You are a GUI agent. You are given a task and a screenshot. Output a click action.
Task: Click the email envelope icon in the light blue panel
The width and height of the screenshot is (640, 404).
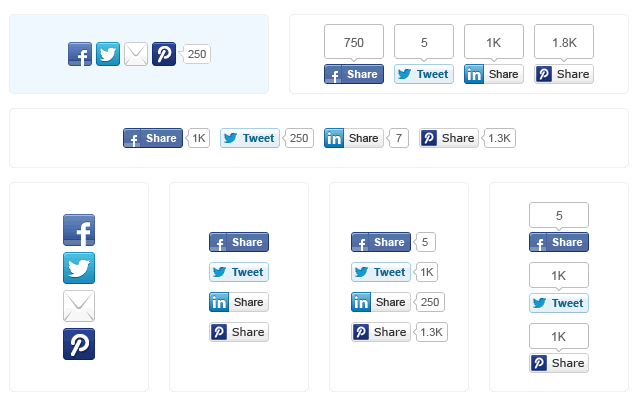[x=136, y=54]
